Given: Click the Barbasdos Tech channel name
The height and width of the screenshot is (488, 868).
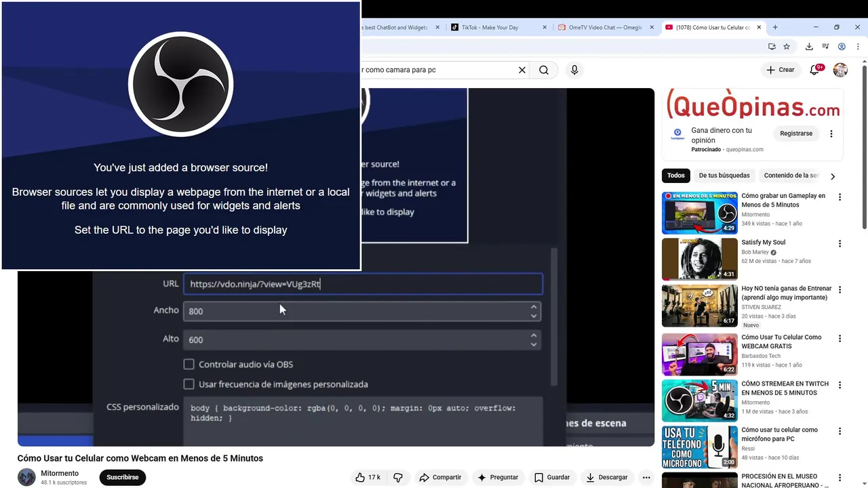Looking at the screenshot, I should click(761, 356).
